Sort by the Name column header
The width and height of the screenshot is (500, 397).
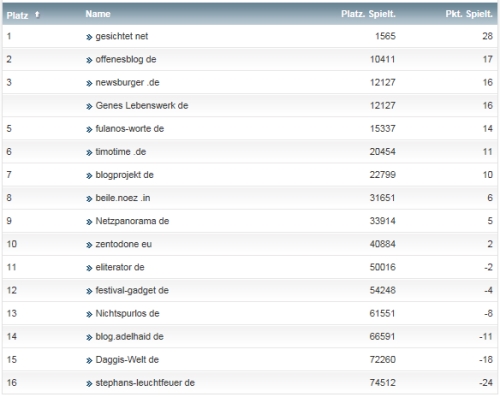coord(98,14)
